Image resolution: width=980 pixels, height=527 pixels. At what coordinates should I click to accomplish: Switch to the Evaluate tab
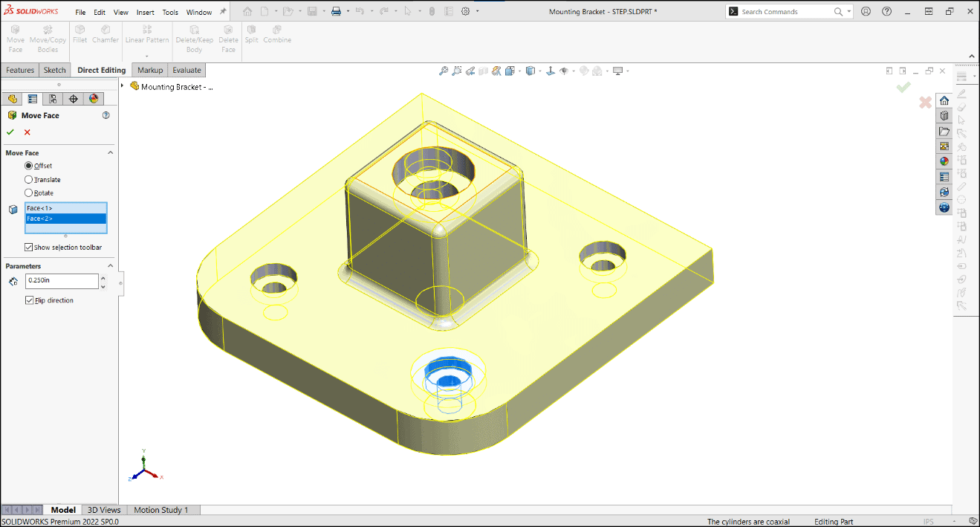pyautogui.click(x=186, y=70)
